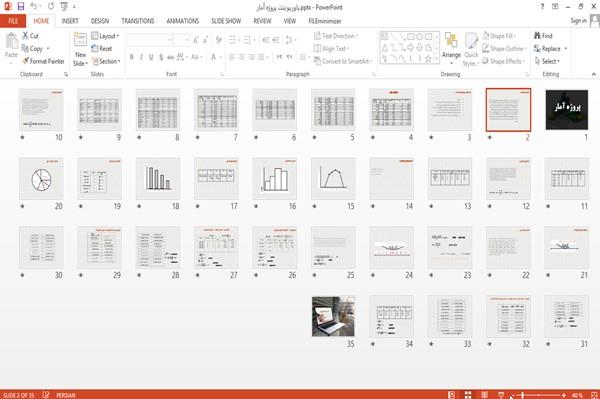The width and height of the screenshot is (600, 399).
Task: Open the Arrange menu
Action: (x=451, y=49)
